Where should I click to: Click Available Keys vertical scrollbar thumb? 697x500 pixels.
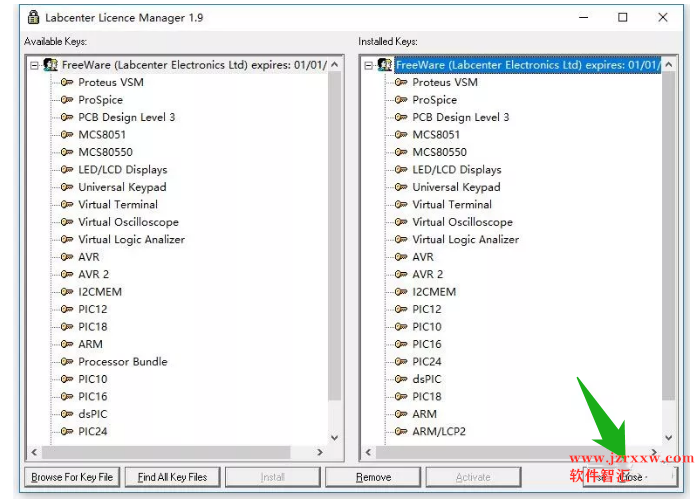[x=335, y=236]
